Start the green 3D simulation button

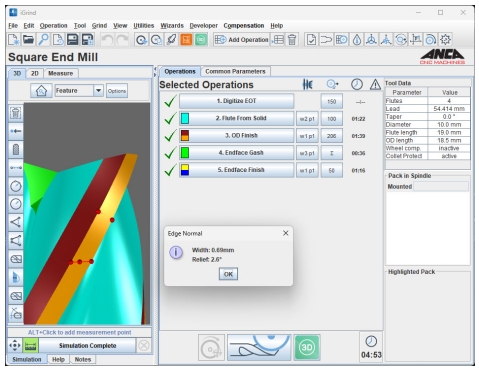(307, 348)
